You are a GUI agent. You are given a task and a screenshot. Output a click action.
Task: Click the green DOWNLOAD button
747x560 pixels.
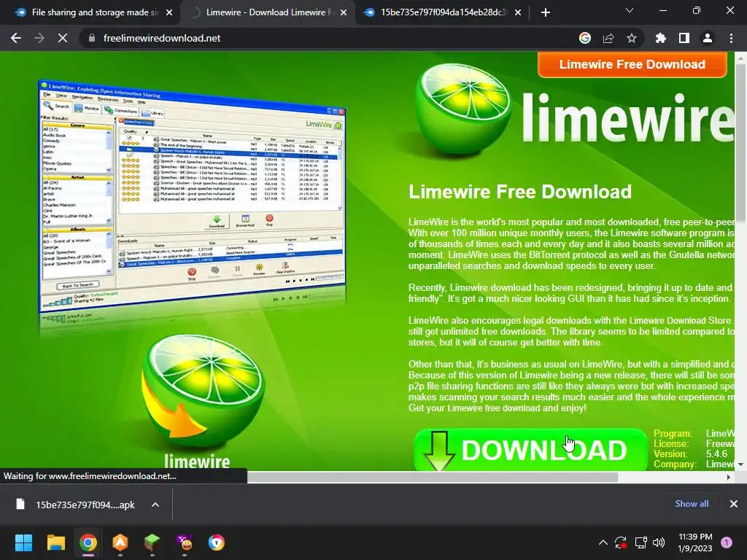coord(531,450)
